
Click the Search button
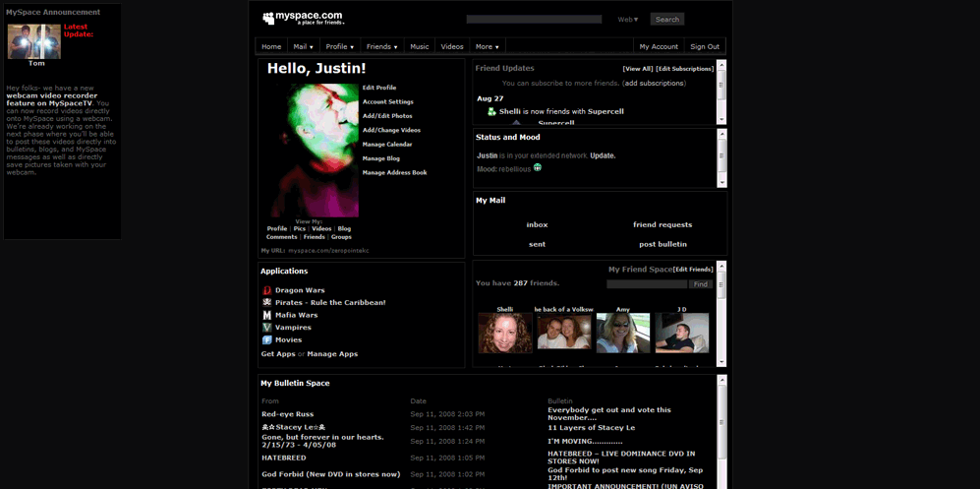pos(666,20)
